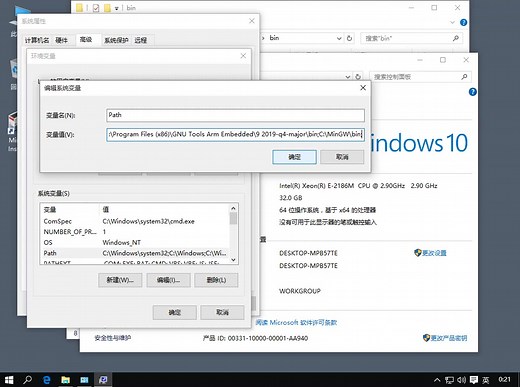Screen dimensions: 520x387
Task: Open the Microsoft software license terms link
Action: [x=296, y=322]
